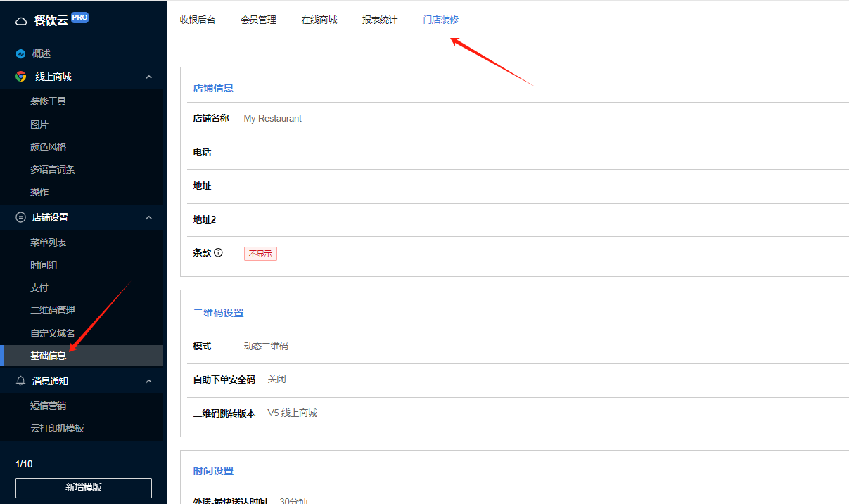Collapse the 店铺设置 section chevron

(148, 217)
